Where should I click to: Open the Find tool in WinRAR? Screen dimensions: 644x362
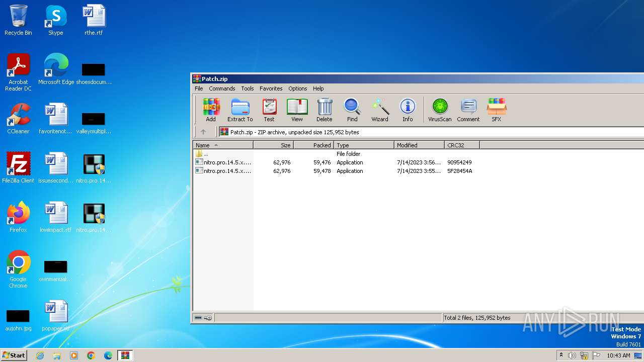(352, 110)
